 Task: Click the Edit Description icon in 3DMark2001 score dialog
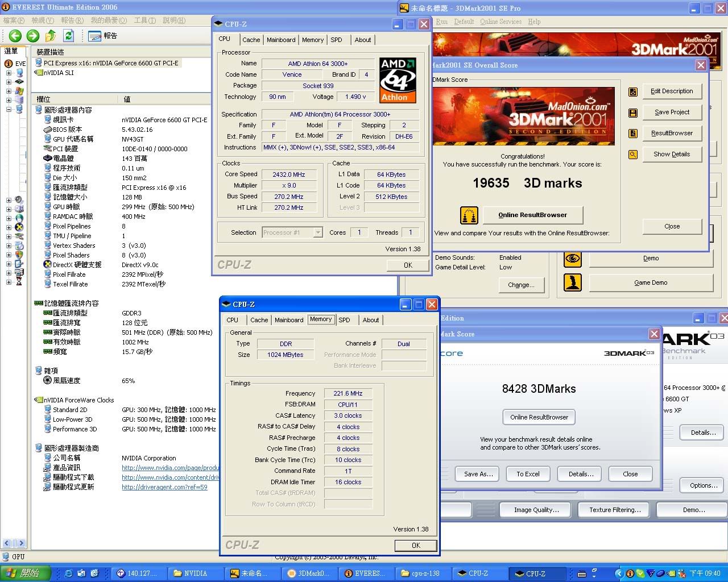[x=632, y=92]
